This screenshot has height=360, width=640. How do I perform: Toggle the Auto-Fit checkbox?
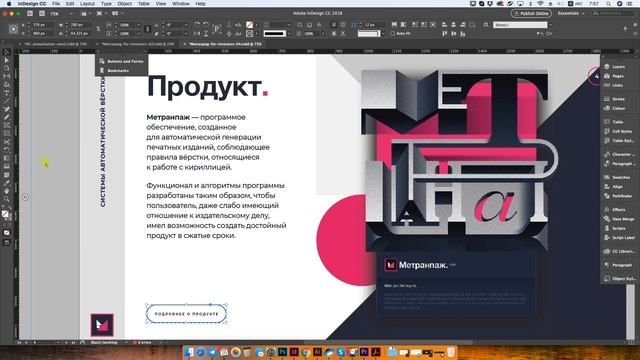click(x=392, y=33)
